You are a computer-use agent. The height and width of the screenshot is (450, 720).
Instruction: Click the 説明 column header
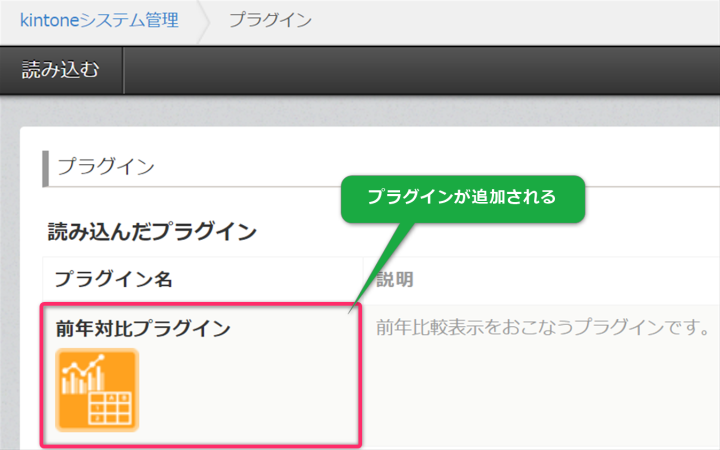pos(395,278)
